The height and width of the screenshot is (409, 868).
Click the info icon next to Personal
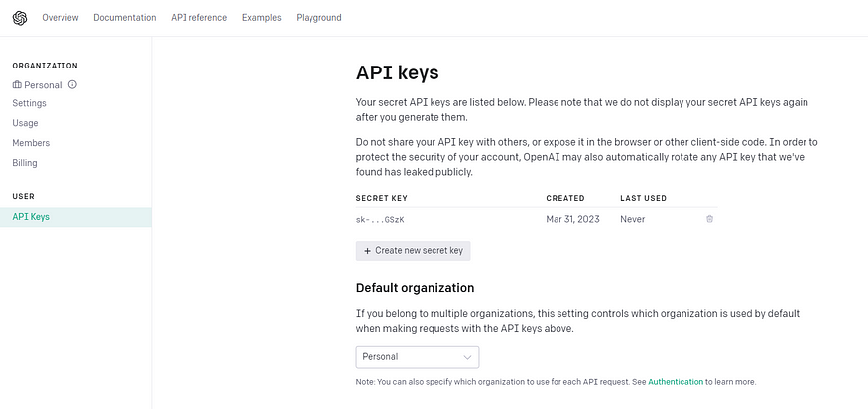click(x=72, y=84)
